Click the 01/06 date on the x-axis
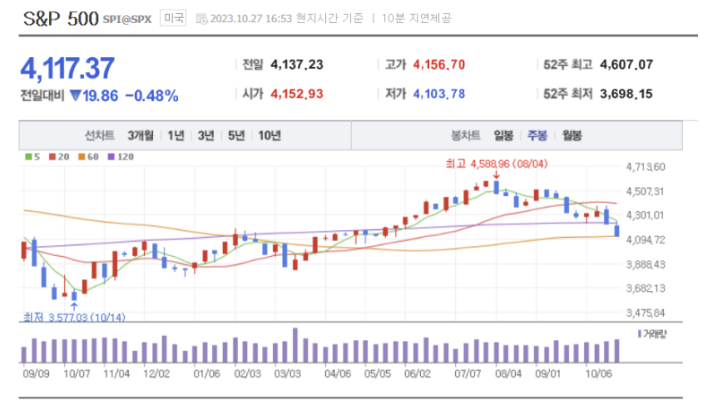The height and width of the screenshot is (409, 701). (207, 374)
